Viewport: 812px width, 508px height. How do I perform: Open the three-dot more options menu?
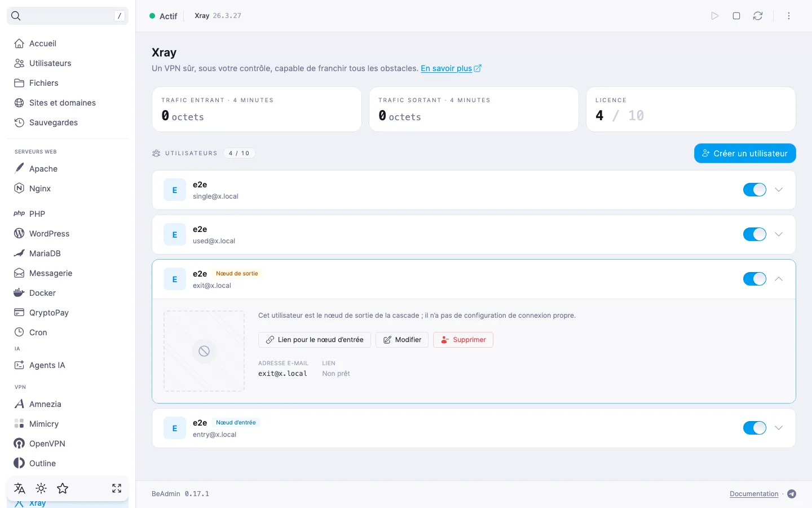[789, 16]
